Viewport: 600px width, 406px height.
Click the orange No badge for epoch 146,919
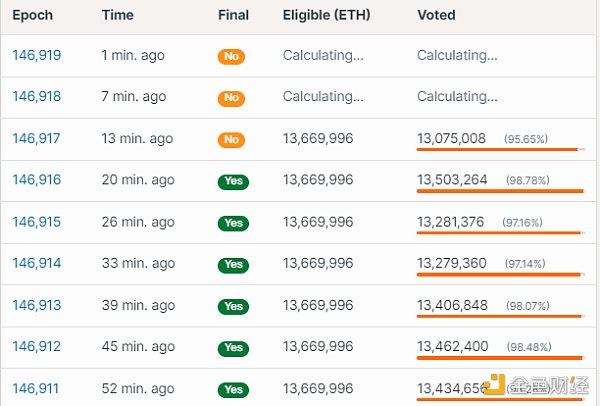pos(231,57)
